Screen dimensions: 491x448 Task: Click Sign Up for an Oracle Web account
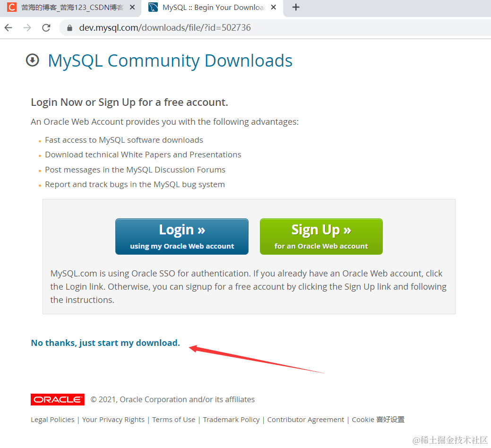click(x=321, y=236)
